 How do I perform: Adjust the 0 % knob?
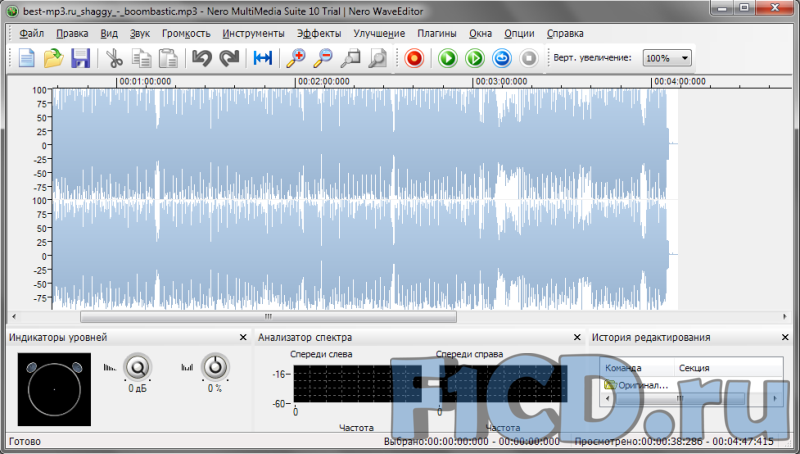(x=215, y=367)
